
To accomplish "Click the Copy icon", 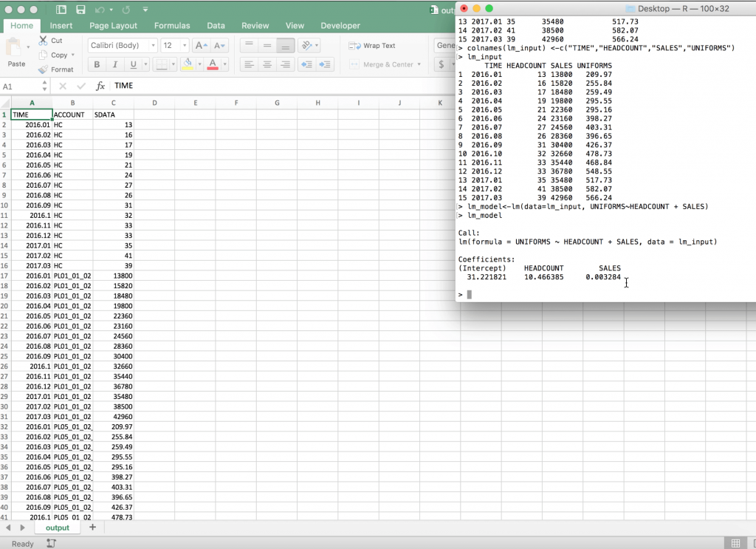I will click(43, 55).
